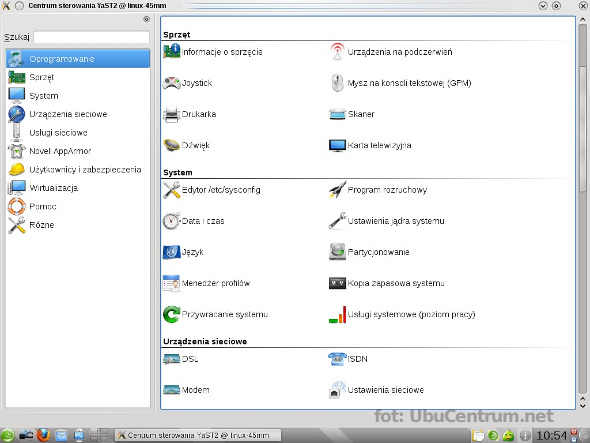Open Mysz na konsoli tekstowej (GPM)
590x443 pixels.
coord(400,83)
